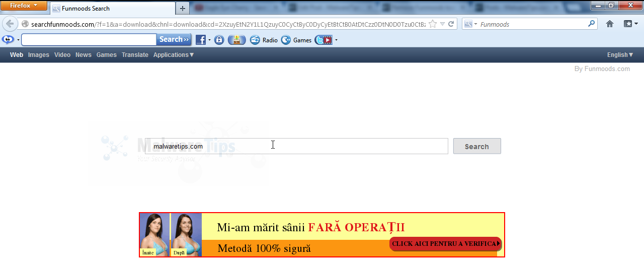644x264 pixels.
Task: Minimize the Firefox window
Action: [598, 5]
